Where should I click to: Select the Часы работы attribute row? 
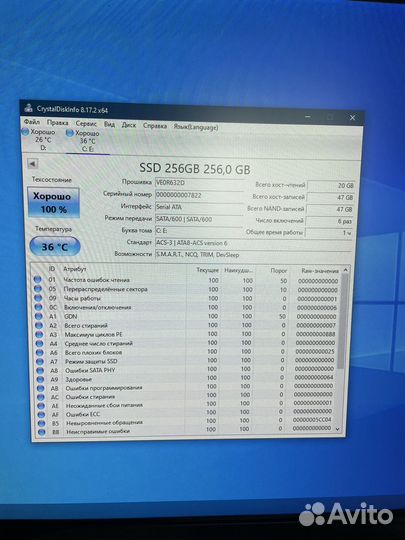(186, 298)
